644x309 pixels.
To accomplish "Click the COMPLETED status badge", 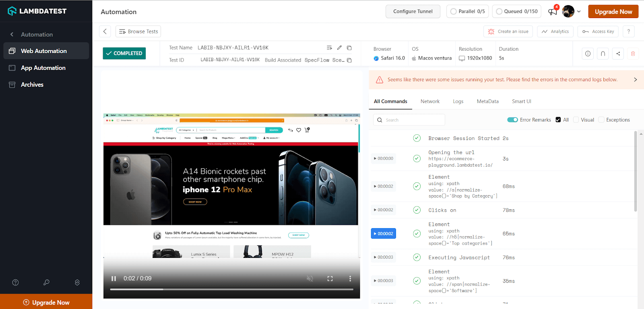I will tap(124, 53).
